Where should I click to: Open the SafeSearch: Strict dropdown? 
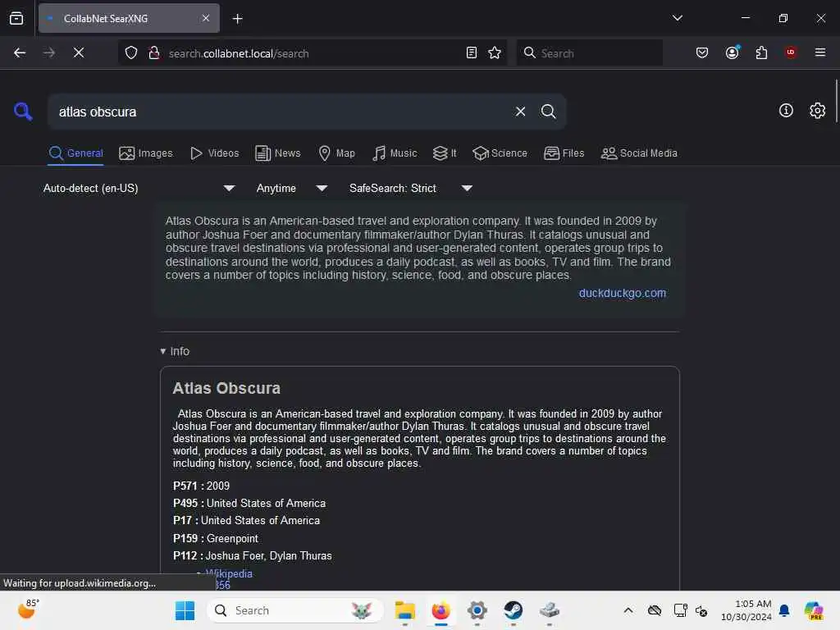pyautogui.click(x=410, y=188)
